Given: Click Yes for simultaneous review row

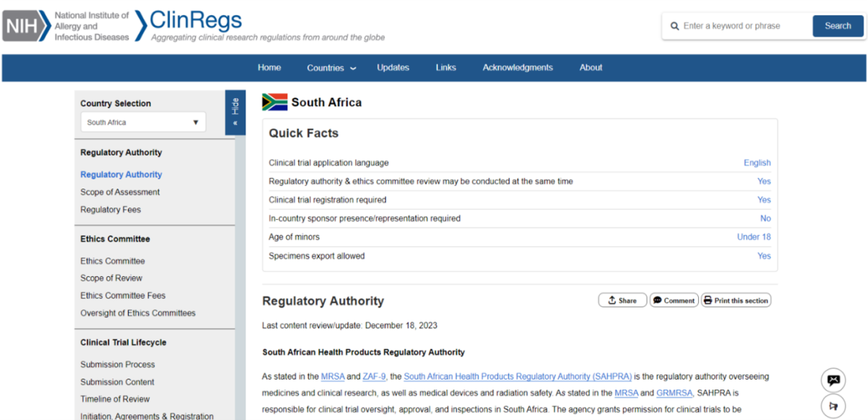Looking at the screenshot, I should pos(764,181).
